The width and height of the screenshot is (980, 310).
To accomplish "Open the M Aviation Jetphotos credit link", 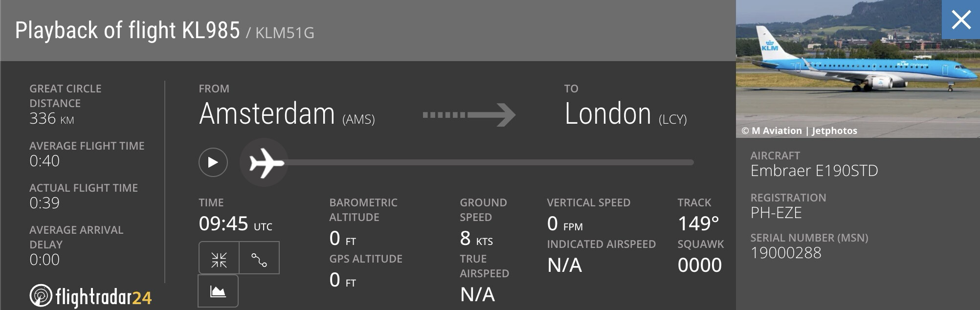I will pyautogui.click(x=799, y=131).
